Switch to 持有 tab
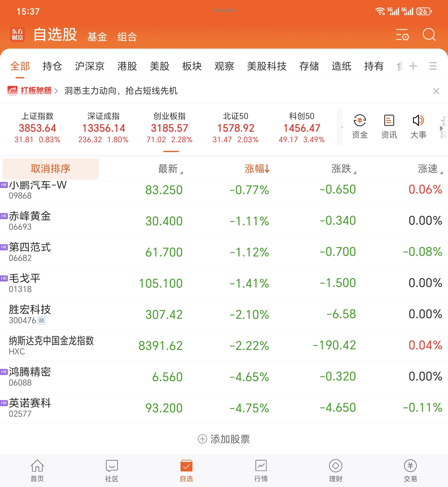Viewport: 448px width, 487px height. click(x=374, y=66)
